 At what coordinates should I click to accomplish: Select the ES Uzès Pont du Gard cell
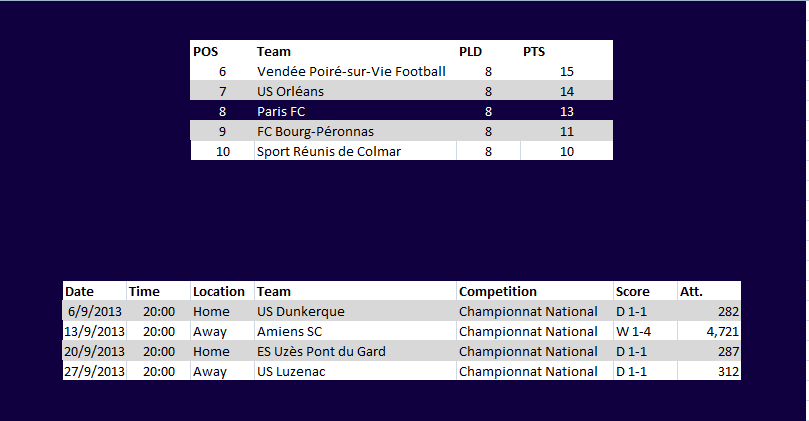tap(355, 351)
